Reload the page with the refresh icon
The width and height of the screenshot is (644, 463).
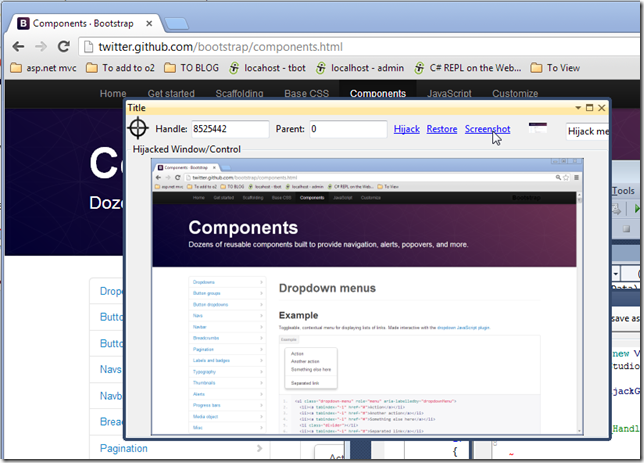click(63, 46)
